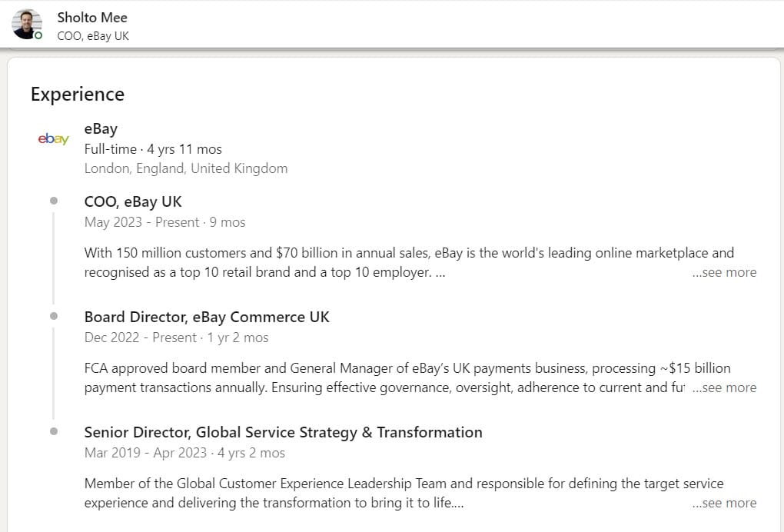Click London, England, United Kingdom location text
784x532 pixels.
[186, 168]
